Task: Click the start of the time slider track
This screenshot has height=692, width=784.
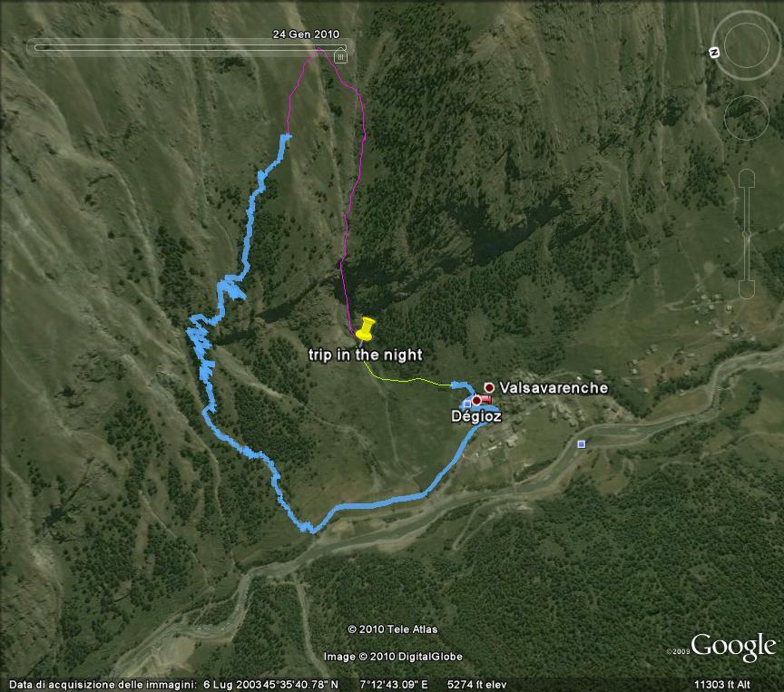Action: (37, 47)
